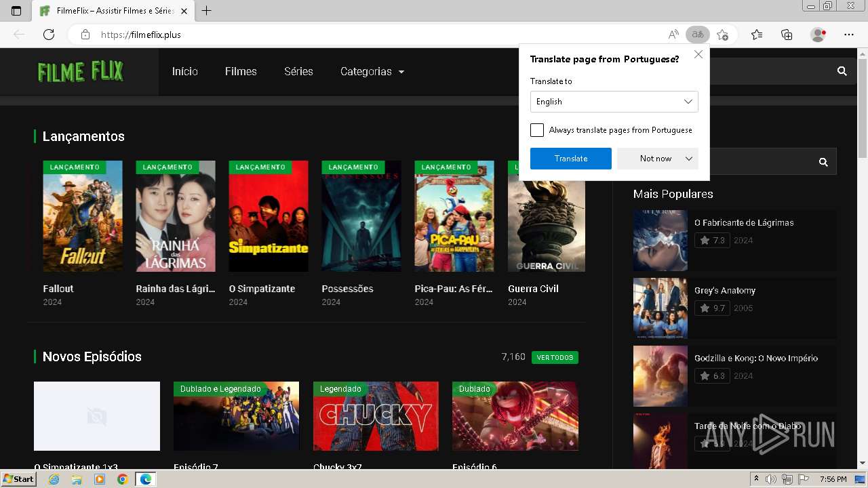The width and height of the screenshot is (868, 488).
Task: Open Settings and more ellipsis menu
Action: (849, 35)
